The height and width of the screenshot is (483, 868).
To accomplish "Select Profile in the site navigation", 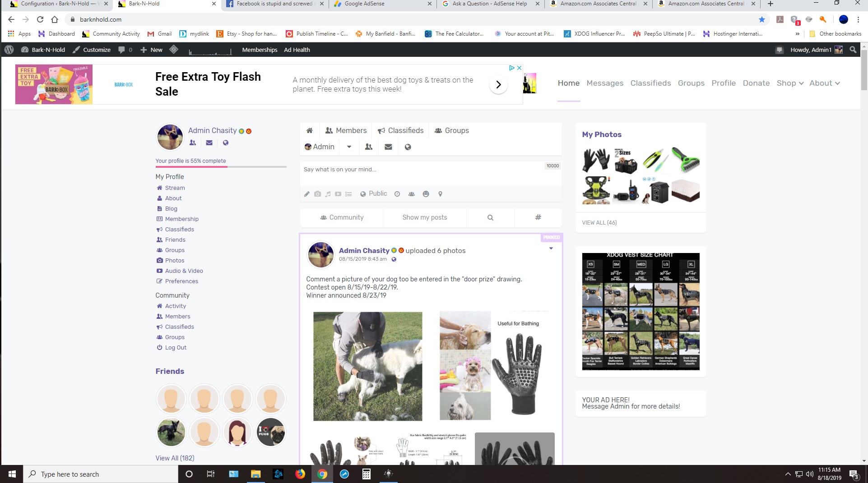I will 724,83.
